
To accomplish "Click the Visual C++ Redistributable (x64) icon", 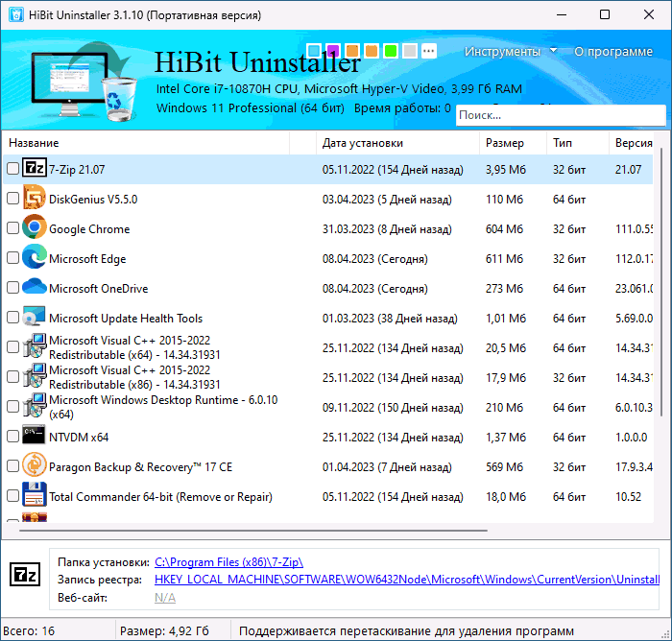I will (35, 346).
